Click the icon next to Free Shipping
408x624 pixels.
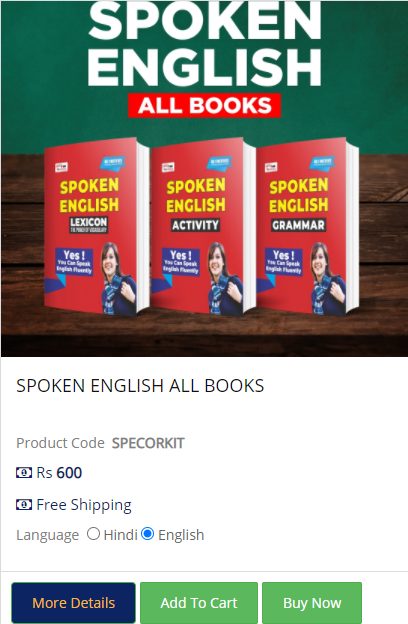pos(24,505)
